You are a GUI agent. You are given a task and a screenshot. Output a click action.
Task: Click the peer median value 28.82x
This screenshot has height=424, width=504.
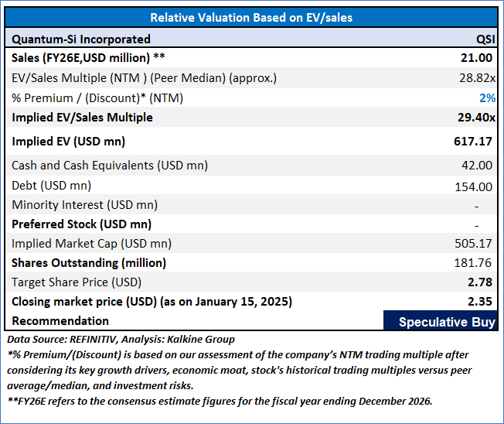477,78
